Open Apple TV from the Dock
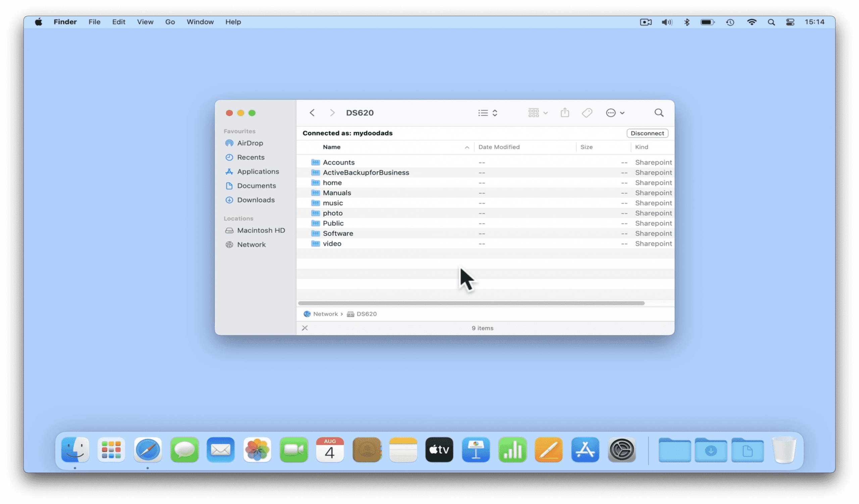This screenshot has height=504, width=859. tap(439, 450)
